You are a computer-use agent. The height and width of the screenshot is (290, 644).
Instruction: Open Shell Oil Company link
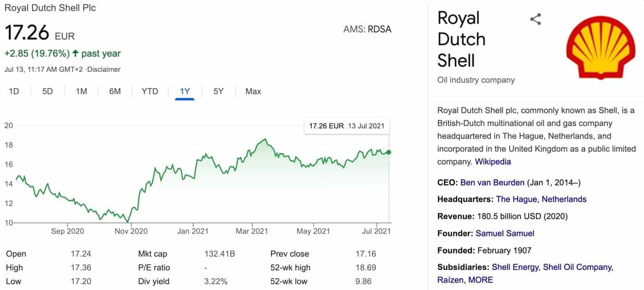pos(578,267)
